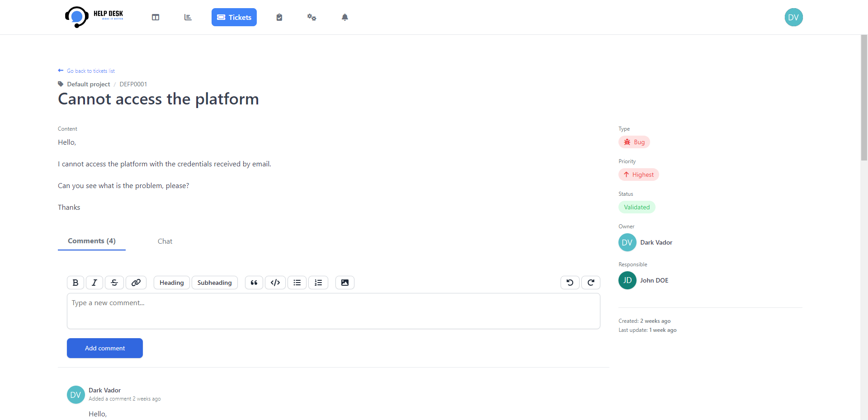Undo the last editor change
The height and width of the screenshot is (420, 868).
570,283
